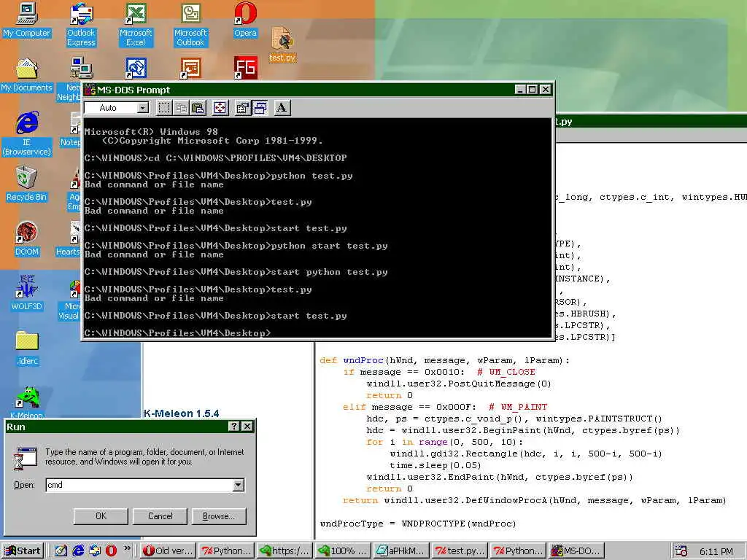Select the Recycle Bin desktop icon

click(26, 184)
